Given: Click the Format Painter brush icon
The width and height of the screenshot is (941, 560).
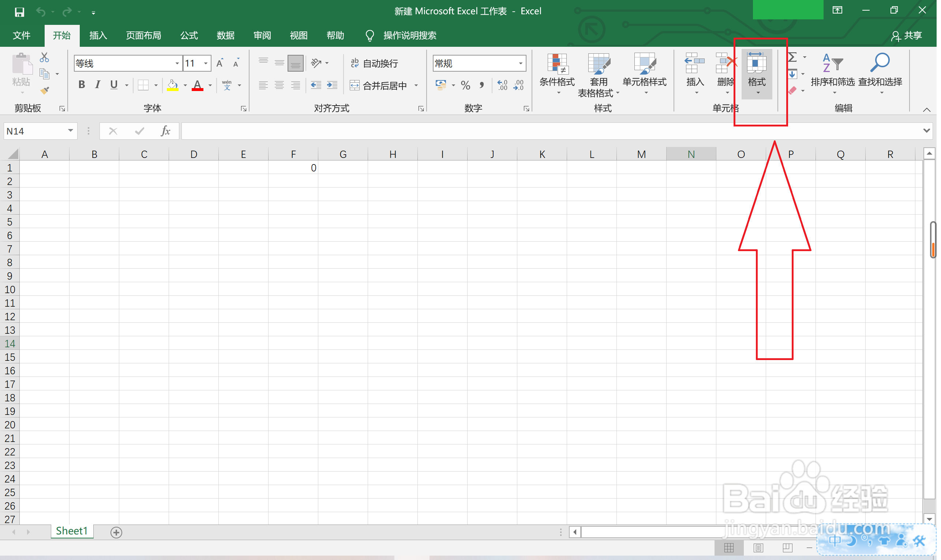Looking at the screenshot, I should click(45, 91).
